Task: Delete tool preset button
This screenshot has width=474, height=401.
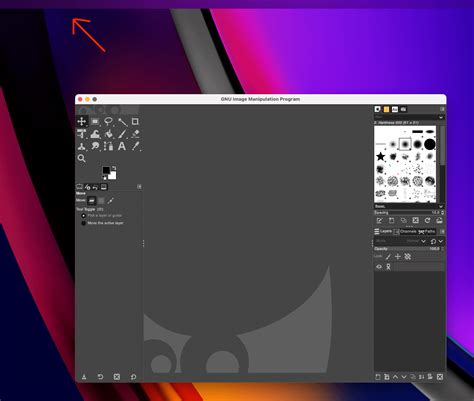Action: (117, 377)
